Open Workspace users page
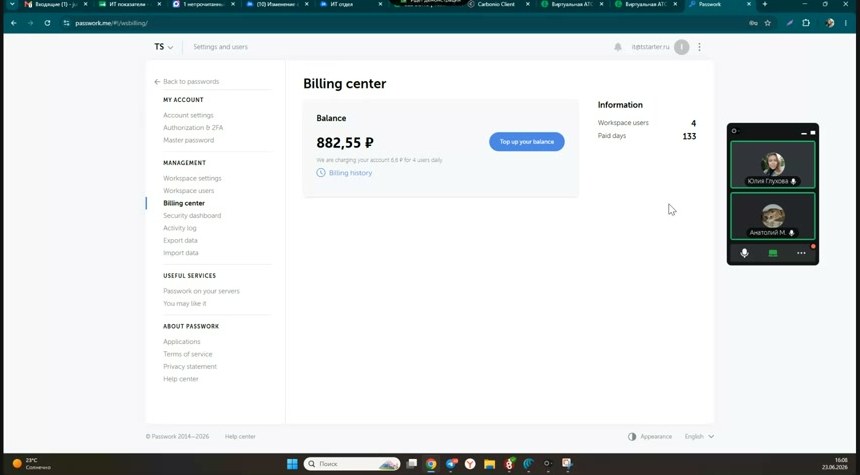The height and width of the screenshot is (475, 860). [189, 191]
